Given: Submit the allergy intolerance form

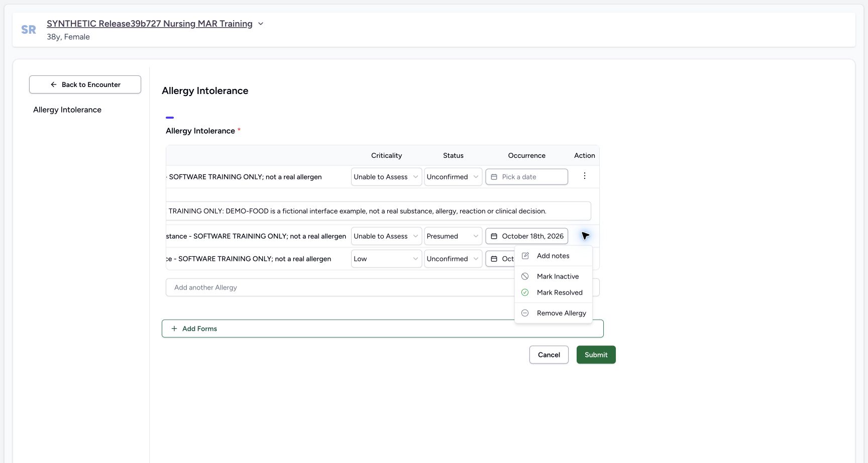Looking at the screenshot, I should [x=596, y=355].
